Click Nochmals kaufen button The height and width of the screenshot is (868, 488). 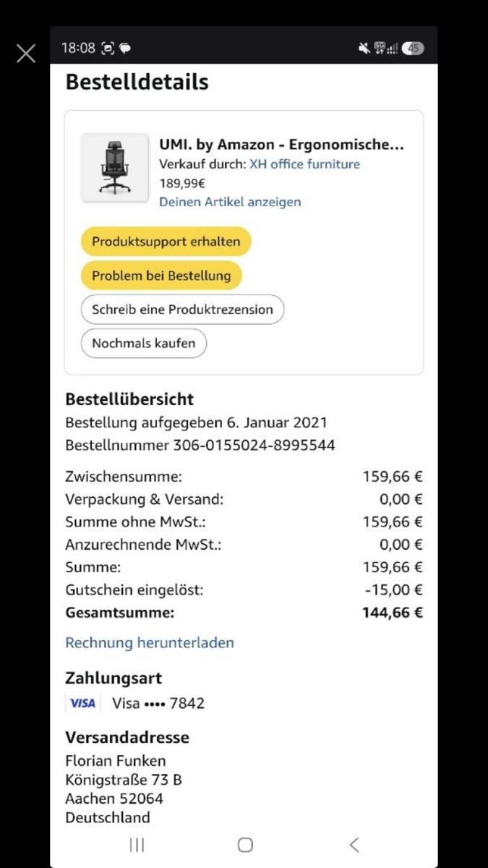coord(143,343)
